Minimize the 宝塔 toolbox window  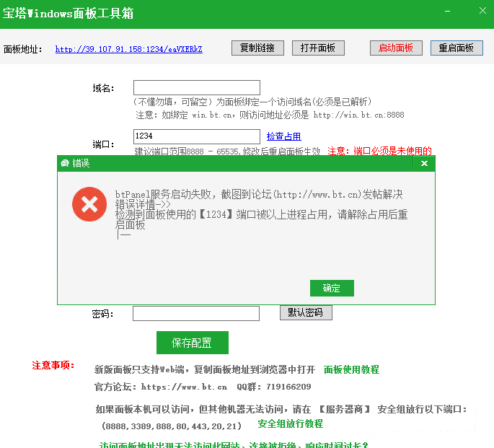[447, 12]
